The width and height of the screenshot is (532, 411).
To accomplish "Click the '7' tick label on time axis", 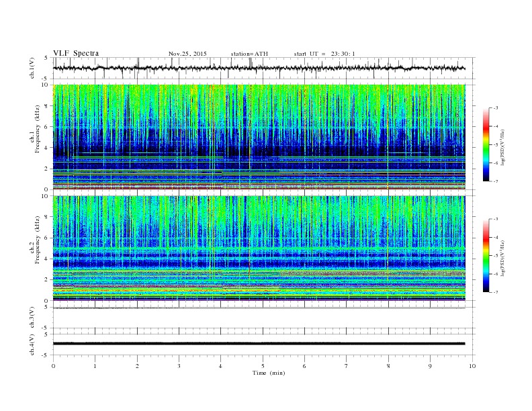I will tap(347, 366).
